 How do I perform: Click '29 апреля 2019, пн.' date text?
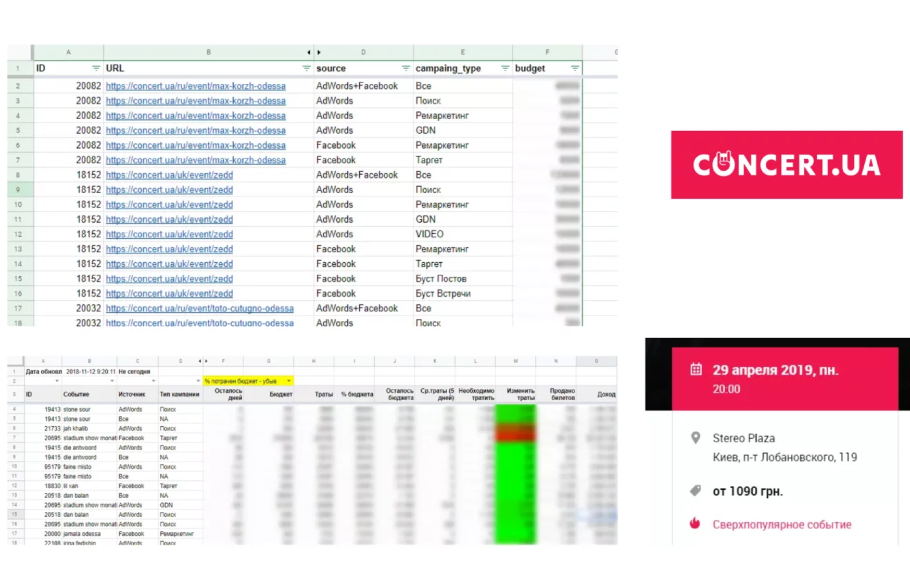click(775, 370)
